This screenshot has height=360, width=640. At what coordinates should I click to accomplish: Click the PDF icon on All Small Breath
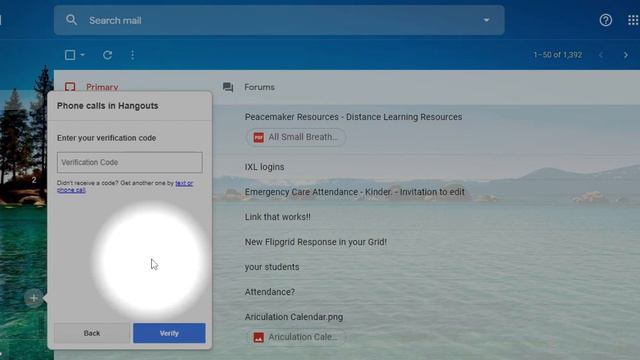[258, 137]
